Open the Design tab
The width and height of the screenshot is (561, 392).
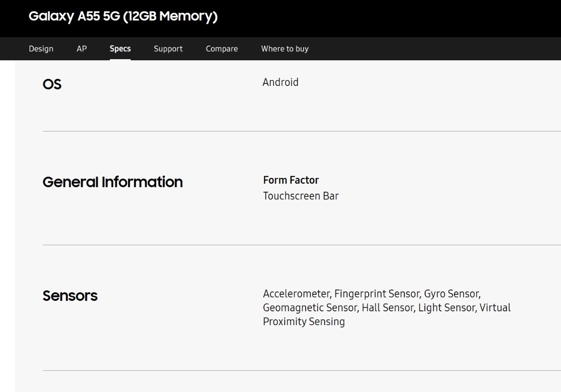[41, 48]
